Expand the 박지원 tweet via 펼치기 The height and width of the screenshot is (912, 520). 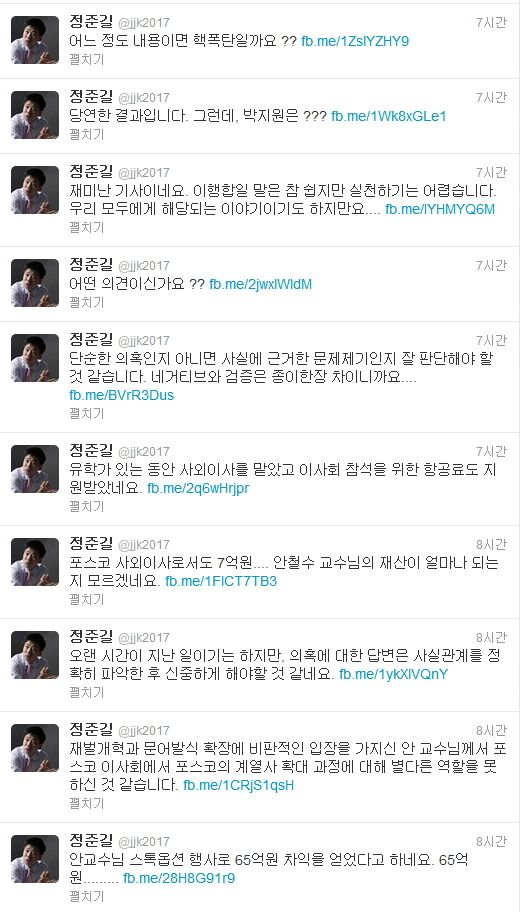tap(87, 134)
